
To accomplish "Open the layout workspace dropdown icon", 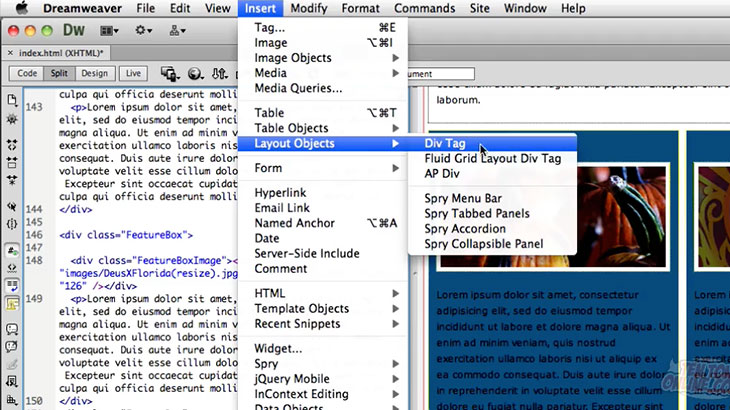I will pos(109,31).
